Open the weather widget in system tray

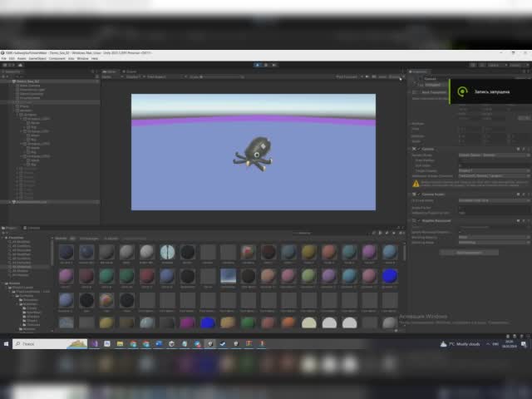pyautogui.click(x=460, y=344)
